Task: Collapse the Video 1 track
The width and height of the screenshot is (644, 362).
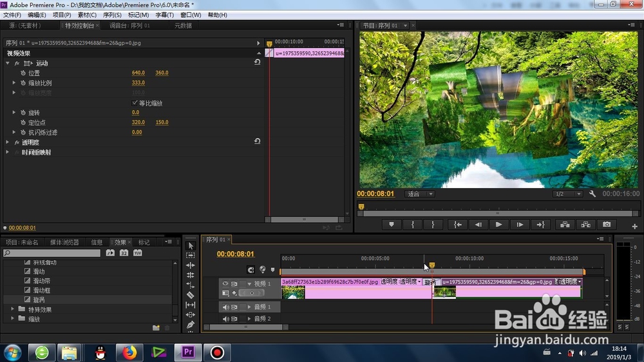Action: (249, 283)
